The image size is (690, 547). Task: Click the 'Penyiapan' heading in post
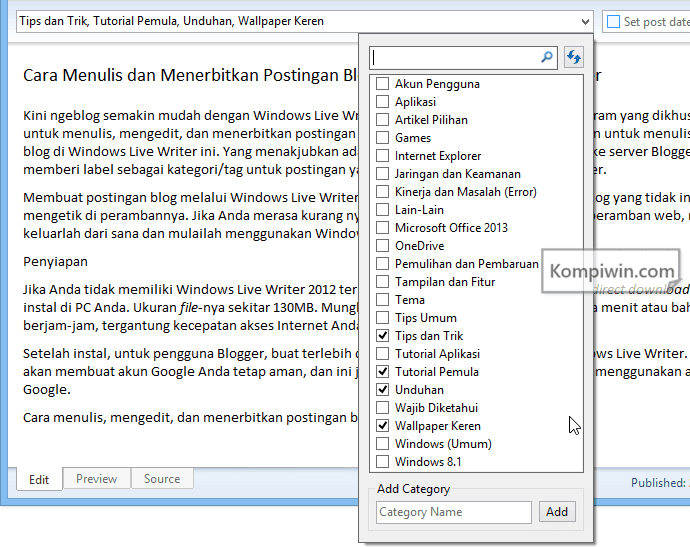[x=55, y=262]
